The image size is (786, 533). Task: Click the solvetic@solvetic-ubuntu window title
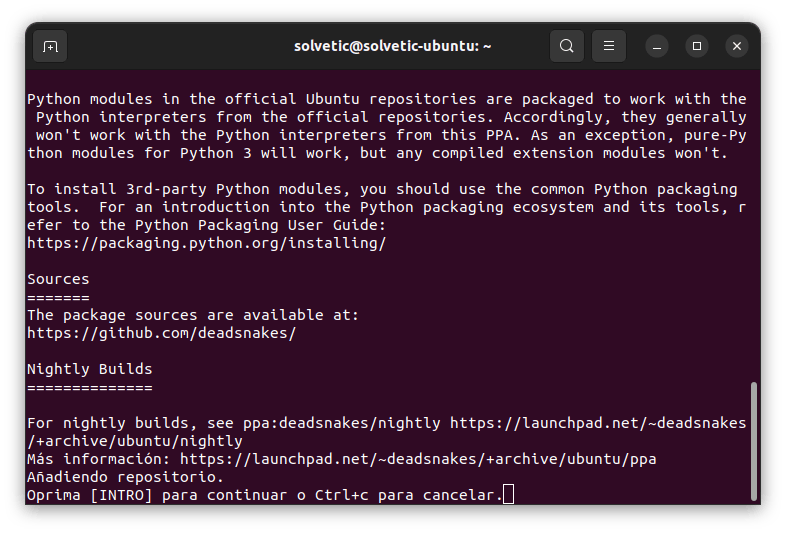[x=392, y=46]
